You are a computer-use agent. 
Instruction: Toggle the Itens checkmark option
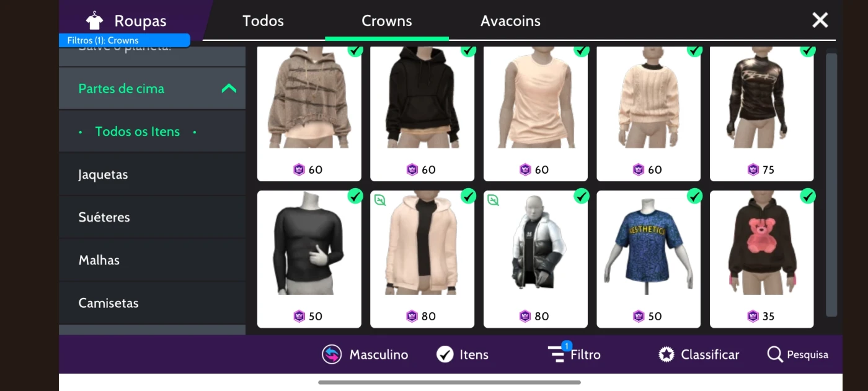pos(445,354)
